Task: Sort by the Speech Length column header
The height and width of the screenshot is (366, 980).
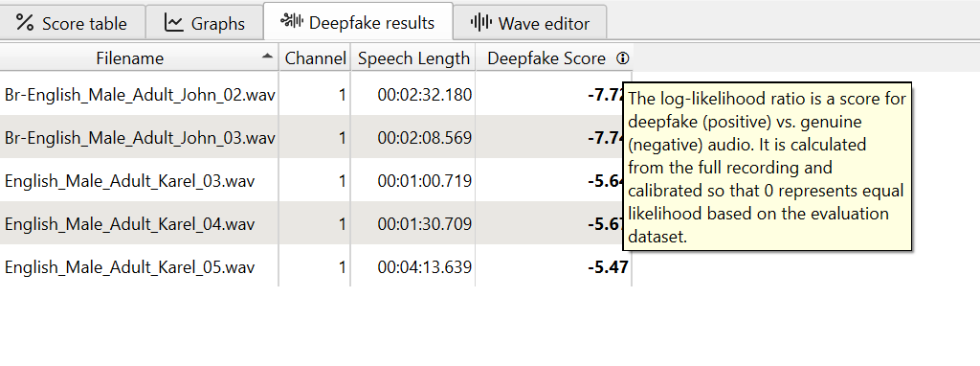Action: pos(413,58)
